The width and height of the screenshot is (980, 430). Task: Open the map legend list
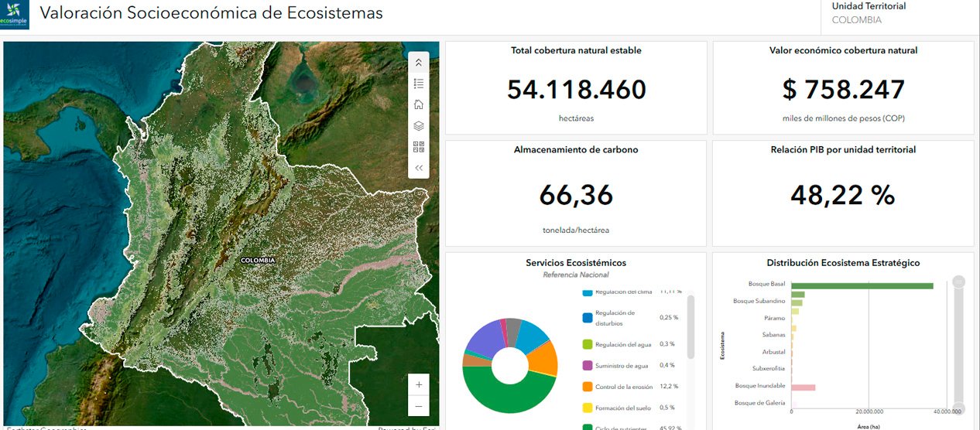[419, 84]
